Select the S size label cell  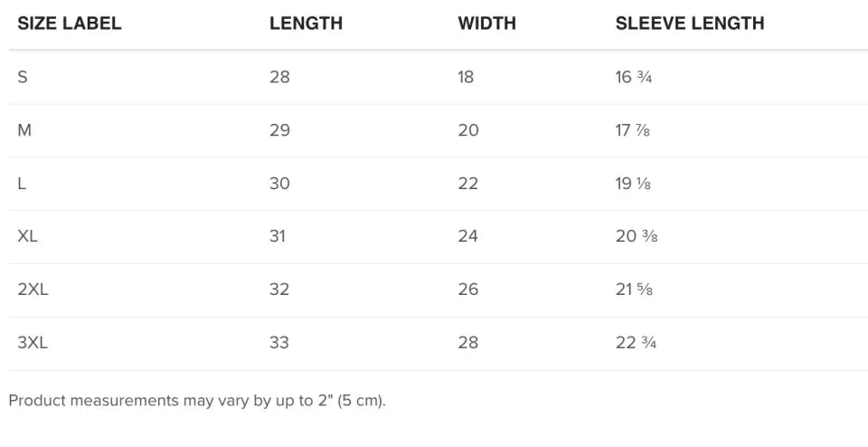23,77
